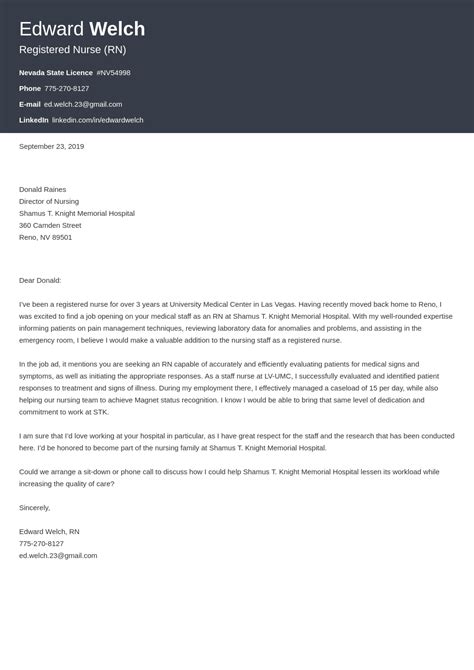
Task: Click the email address in the signature block
Action: [58, 555]
